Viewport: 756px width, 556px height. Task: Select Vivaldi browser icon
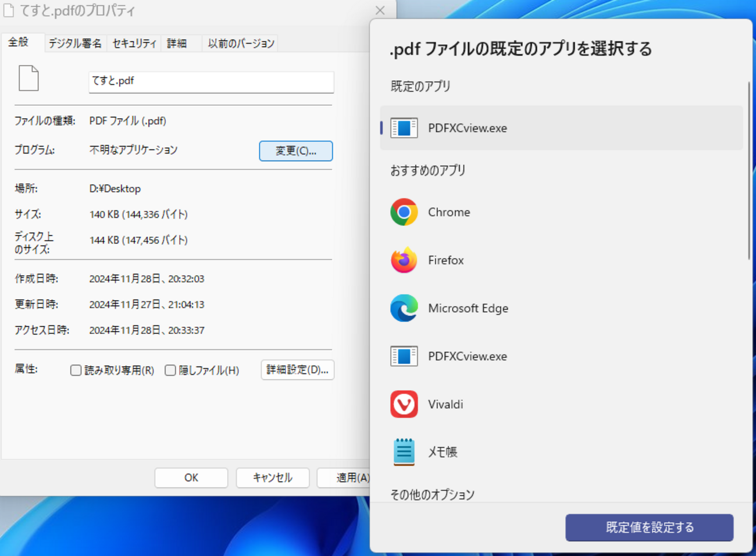pos(404,404)
